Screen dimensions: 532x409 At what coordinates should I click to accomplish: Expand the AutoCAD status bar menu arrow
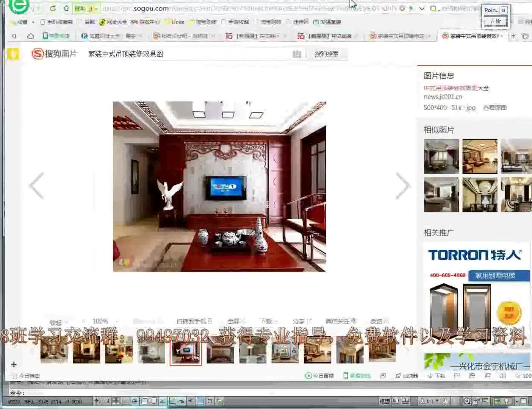516,401
